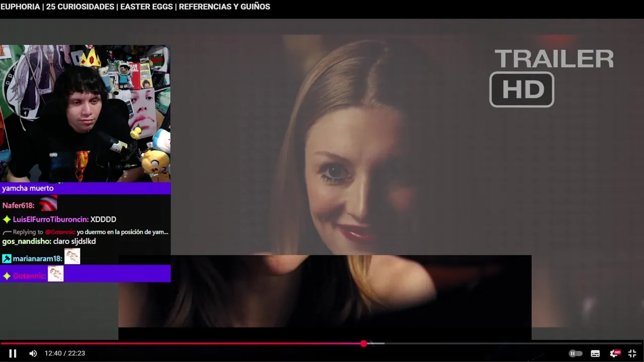Click the red progress bar scrubber handle
Image resolution: width=644 pixels, height=362 pixels.
(364, 343)
